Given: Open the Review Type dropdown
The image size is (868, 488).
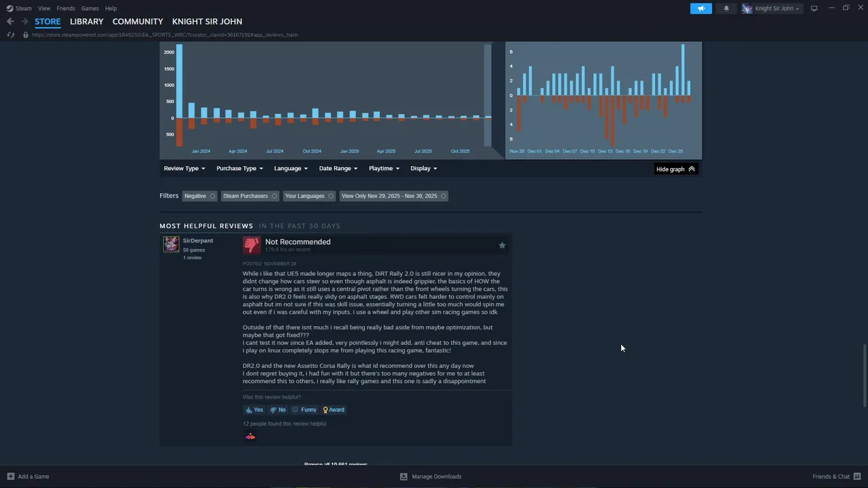Looking at the screenshot, I should (x=184, y=168).
